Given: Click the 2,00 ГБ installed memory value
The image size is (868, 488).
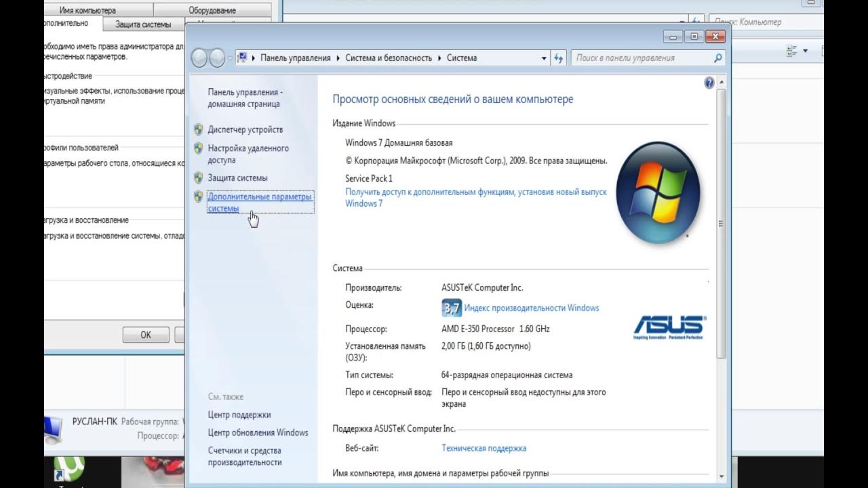Looking at the screenshot, I should 486,346.
